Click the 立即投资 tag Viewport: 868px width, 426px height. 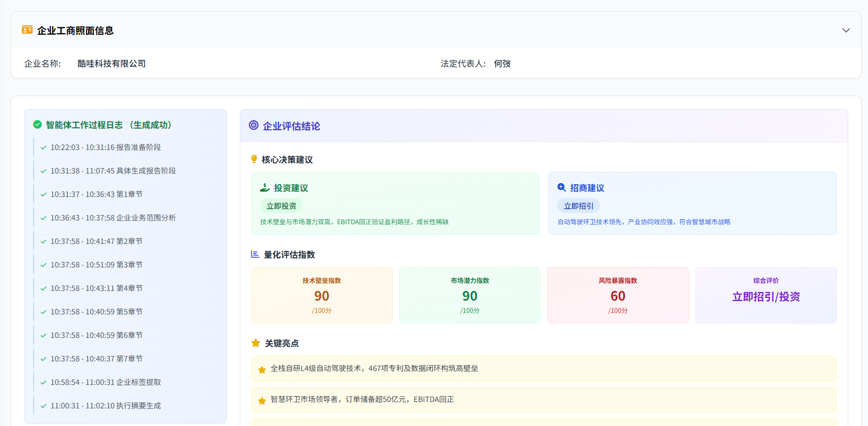(x=281, y=206)
